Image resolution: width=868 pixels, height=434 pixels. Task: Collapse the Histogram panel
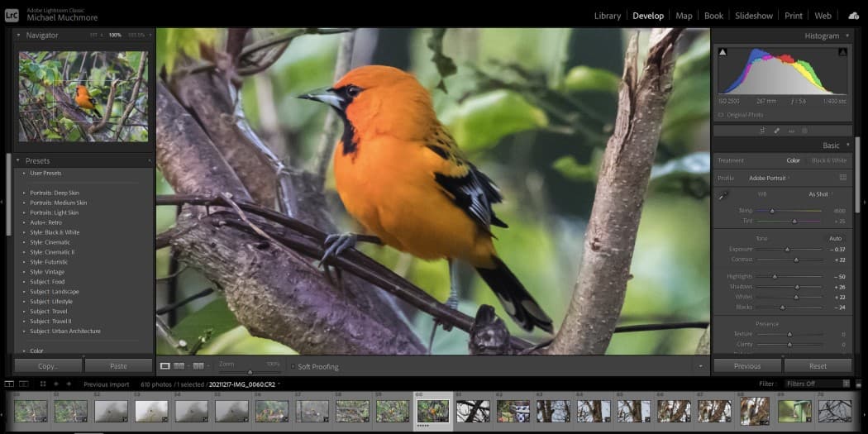(847, 36)
